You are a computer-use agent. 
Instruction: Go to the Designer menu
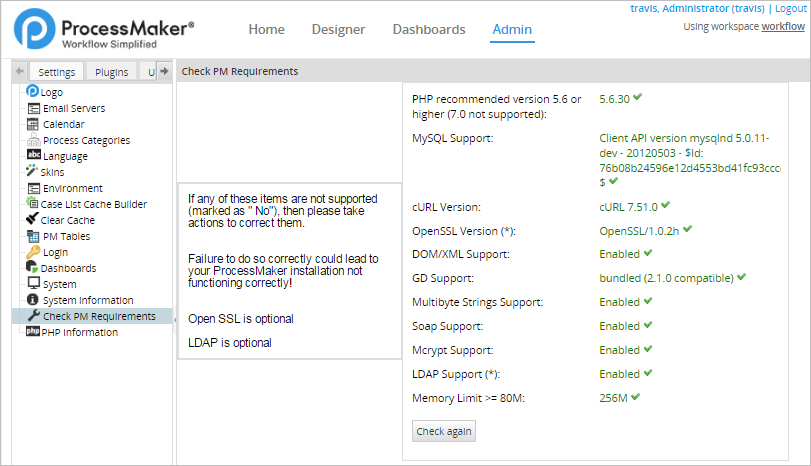[x=338, y=30]
